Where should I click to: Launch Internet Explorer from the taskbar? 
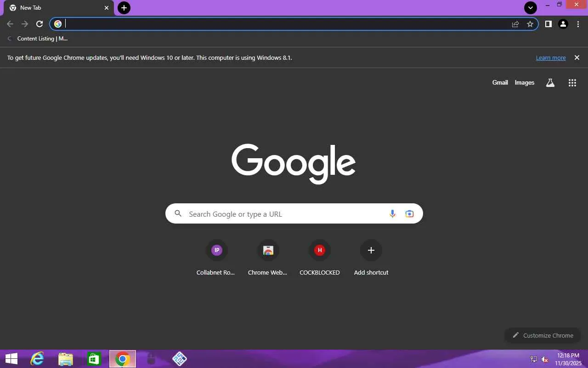coord(37,359)
